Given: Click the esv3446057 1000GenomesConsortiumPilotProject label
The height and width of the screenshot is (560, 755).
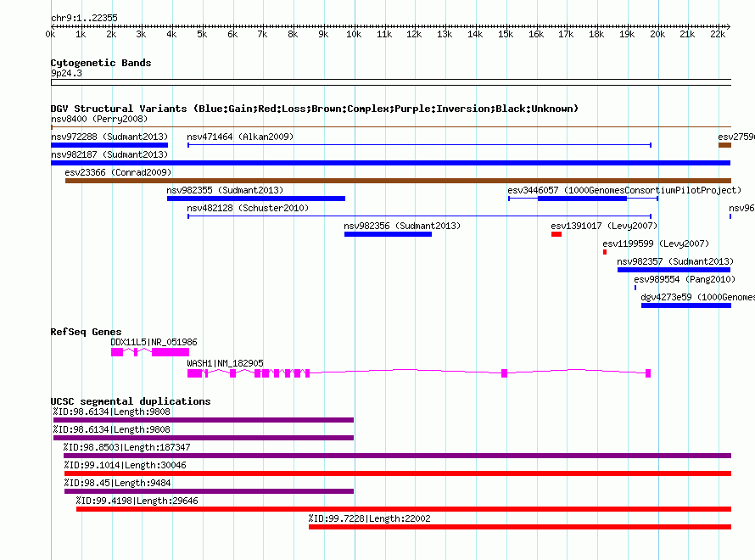Looking at the screenshot, I should (624, 190).
